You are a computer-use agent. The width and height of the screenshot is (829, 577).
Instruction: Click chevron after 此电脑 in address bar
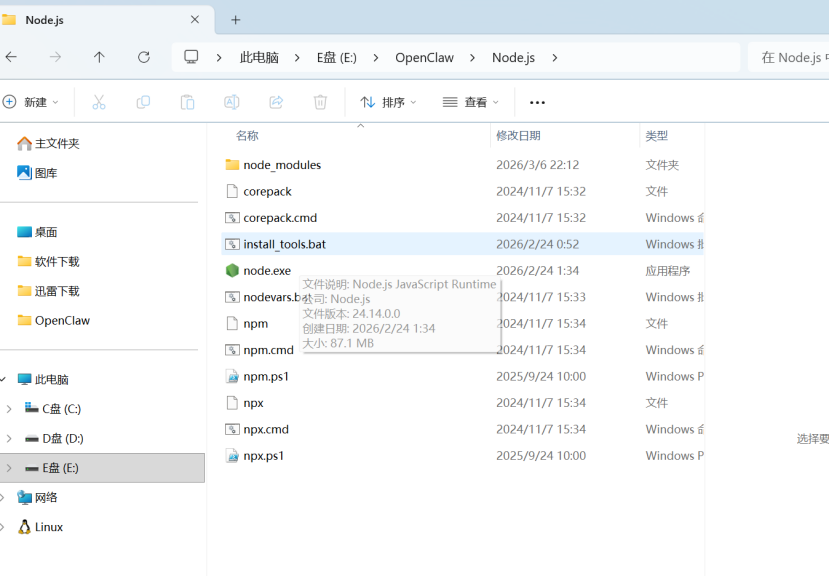[297, 58]
